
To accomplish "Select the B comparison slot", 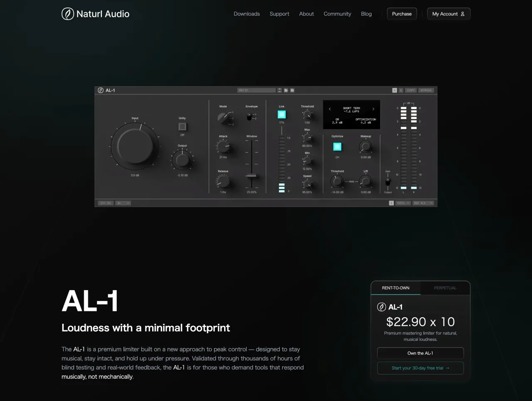I will click(x=401, y=90).
